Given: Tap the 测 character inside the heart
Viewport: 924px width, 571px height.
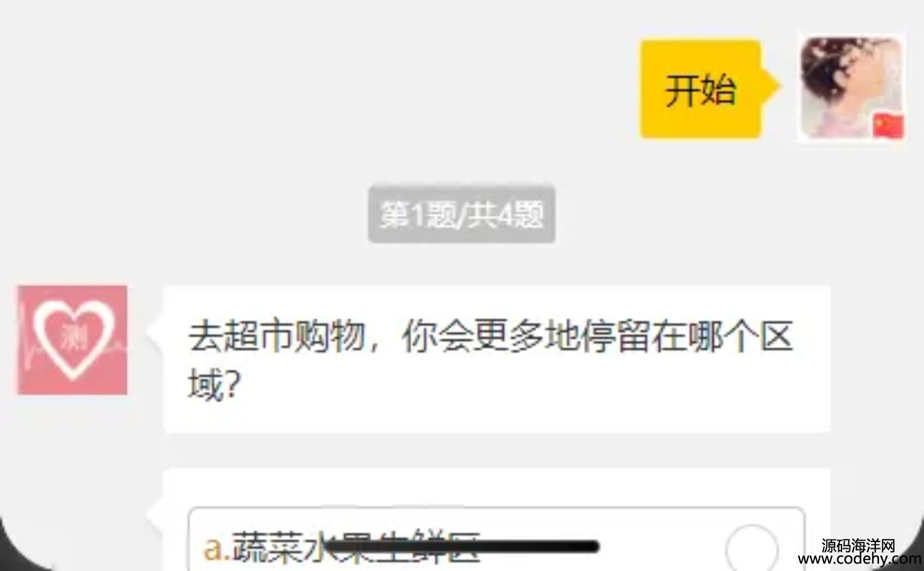Looking at the screenshot, I should pyautogui.click(x=74, y=337).
